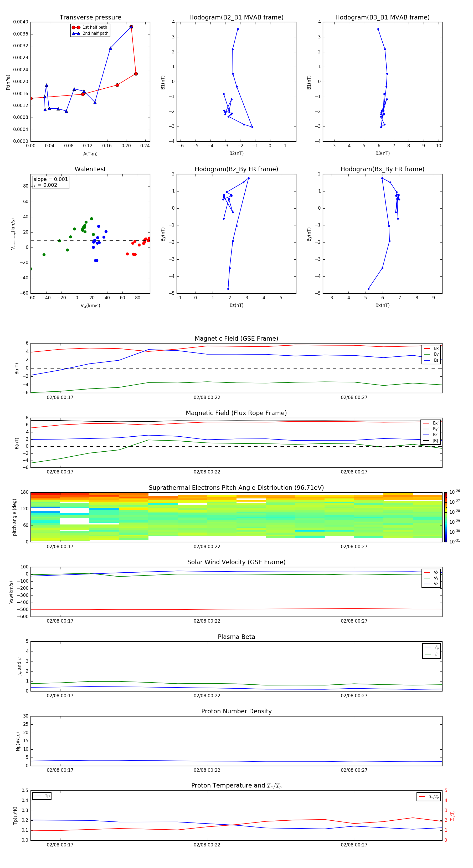The width and height of the screenshot is (473, 868).
Task: Click the 'V_A(km/s)' WalenTest x-axis label
Action: 90,306
